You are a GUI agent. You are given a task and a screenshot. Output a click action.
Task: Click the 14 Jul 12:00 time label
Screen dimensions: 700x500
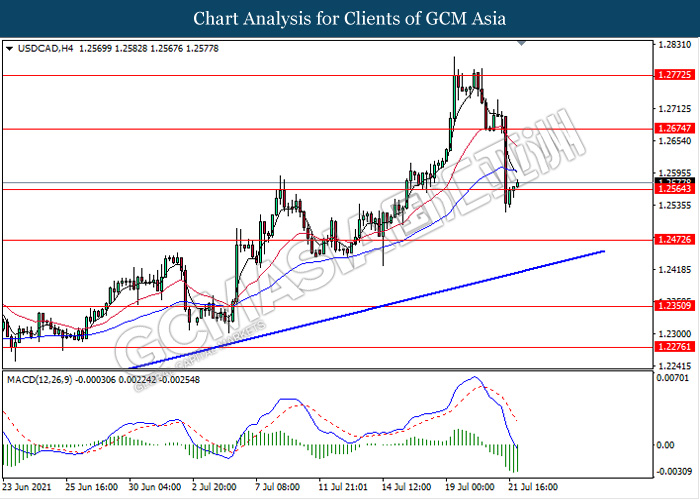406,487
